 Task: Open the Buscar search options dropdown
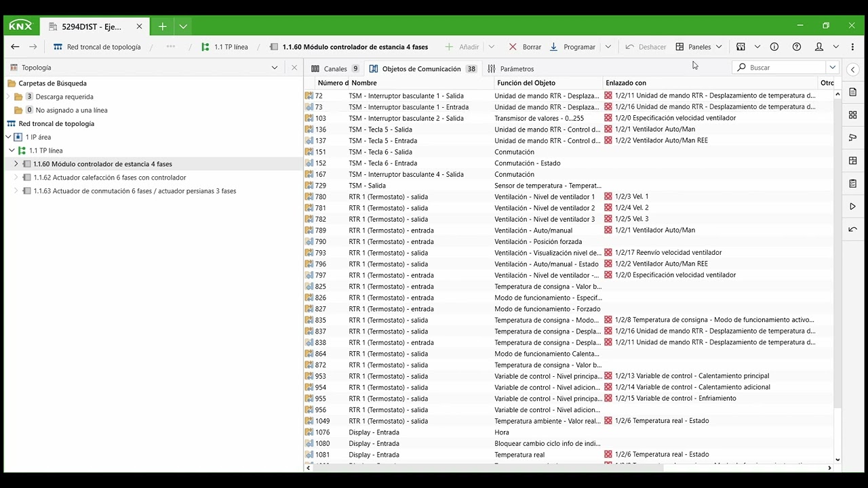[x=832, y=67]
